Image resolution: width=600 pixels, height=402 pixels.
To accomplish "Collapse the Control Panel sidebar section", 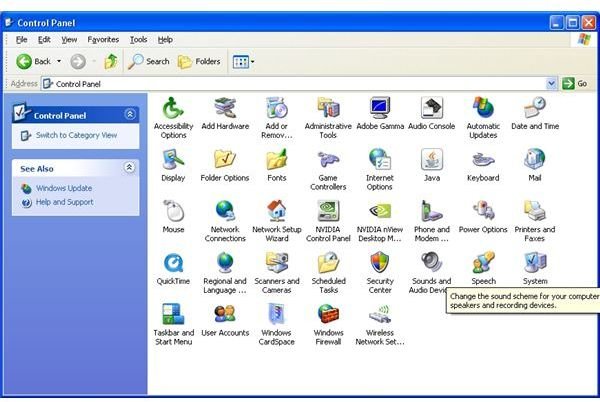I will [130, 114].
